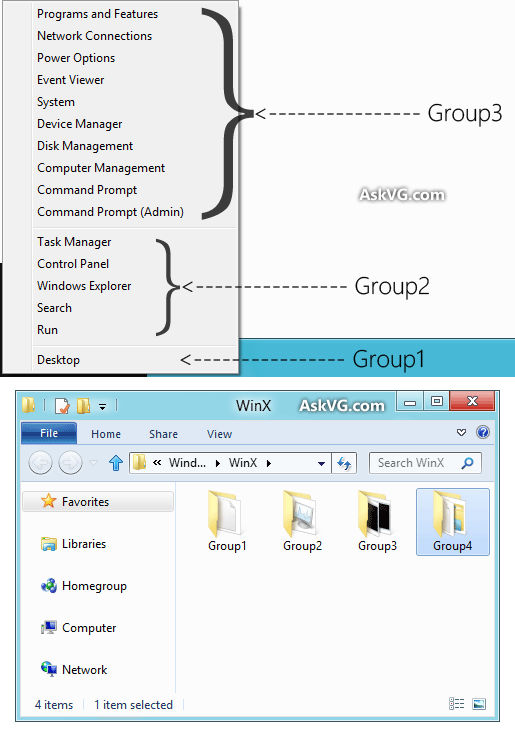This screenshot has width=515, height=736.
Task: Switch to Details view icon in status bar
Action: tap(456, 704)
